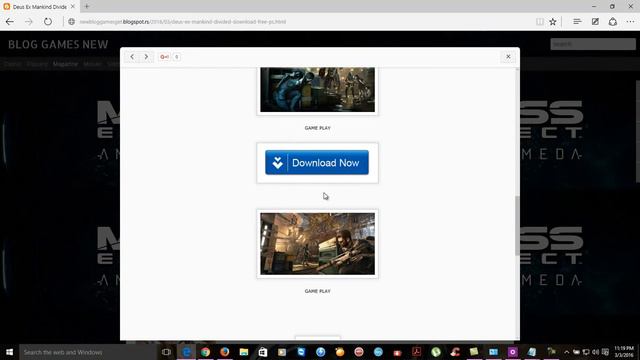Open network status in system tray
Screen dimensions: 640x360
pos(586,352)
